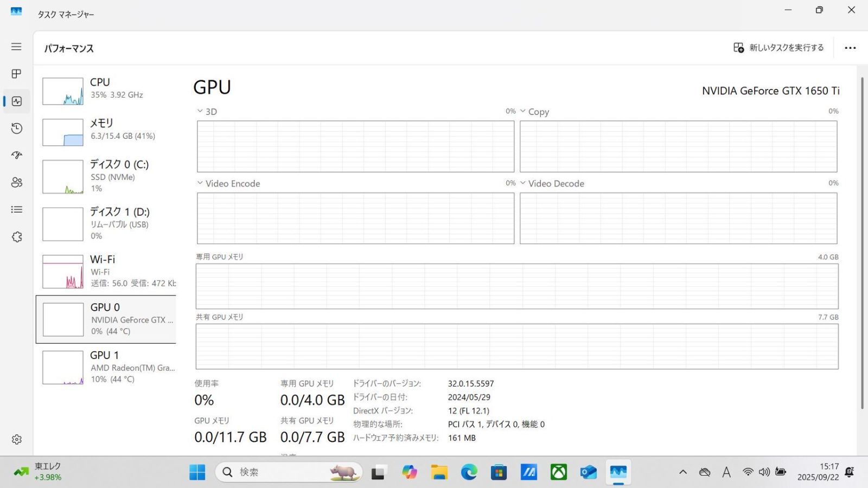This screenshot has width=868, height=488.
Task: Open App history page icon
Action: (16, 128)
